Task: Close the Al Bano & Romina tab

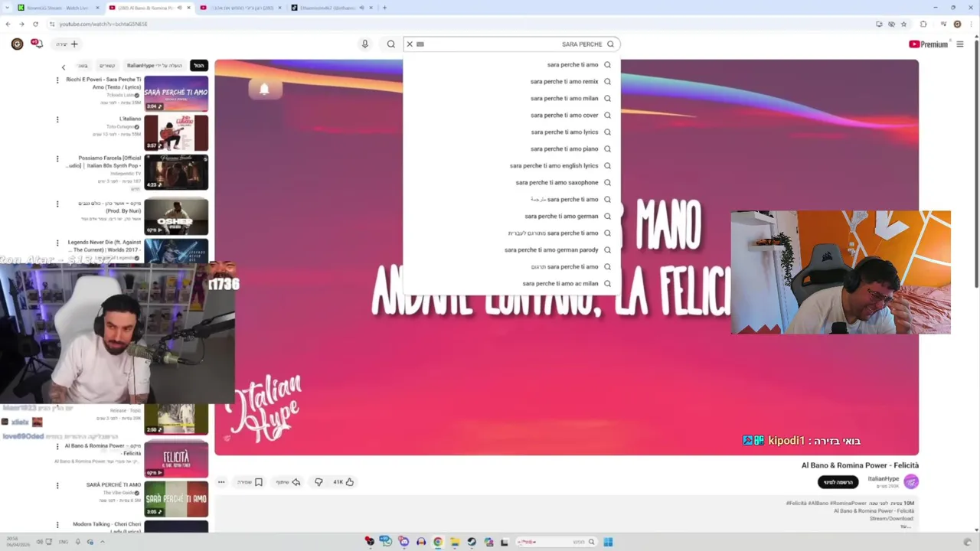Action: tap(188, 8)
